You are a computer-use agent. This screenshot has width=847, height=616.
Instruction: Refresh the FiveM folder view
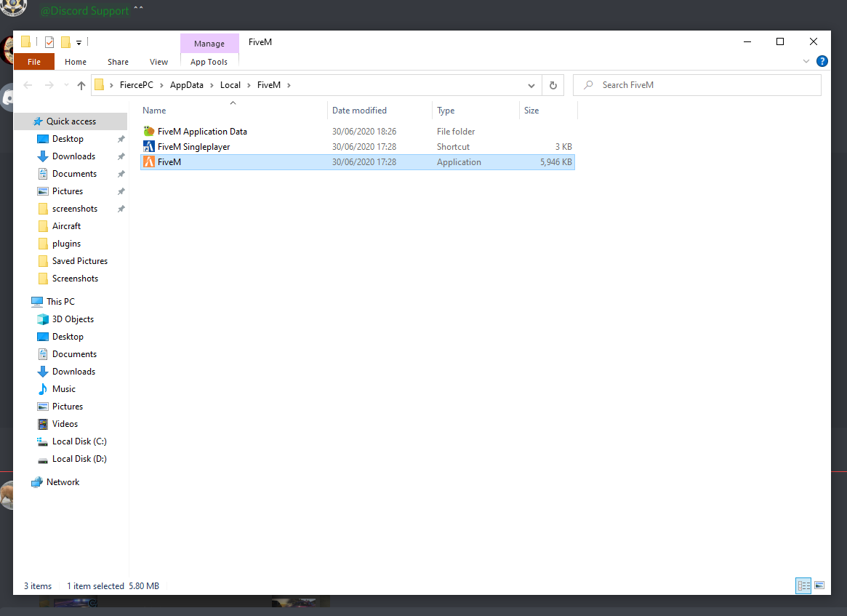553,85
